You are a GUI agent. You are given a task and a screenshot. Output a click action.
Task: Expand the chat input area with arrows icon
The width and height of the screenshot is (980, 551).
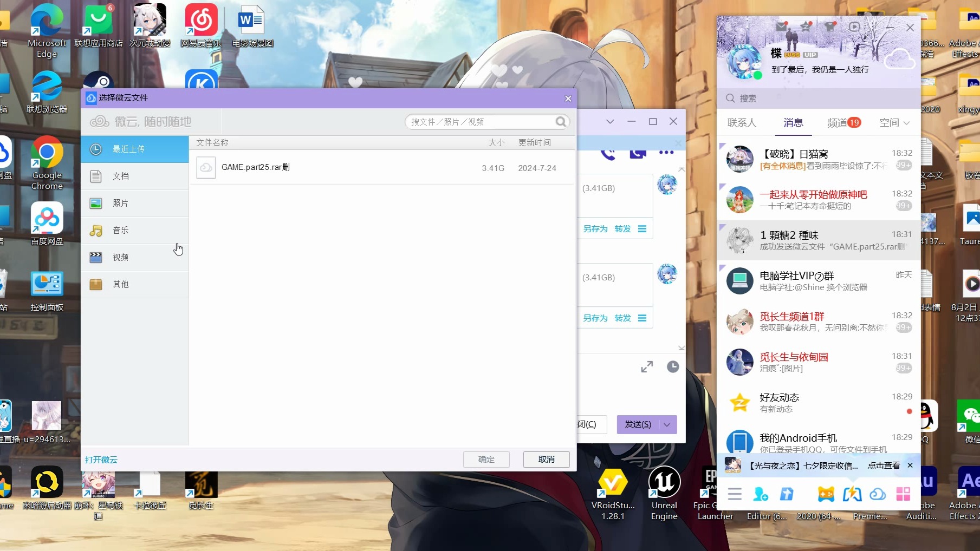647,367
